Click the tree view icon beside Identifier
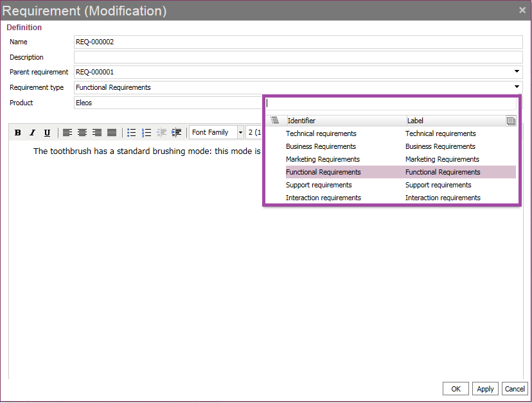 point(274,121)
